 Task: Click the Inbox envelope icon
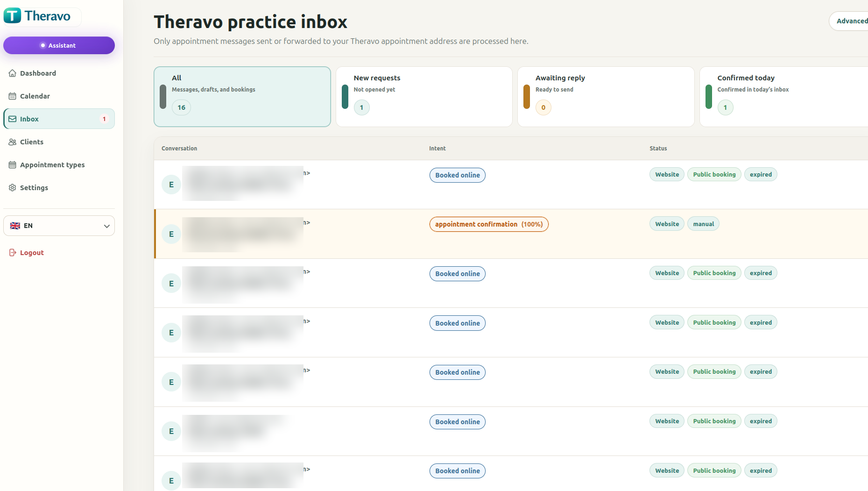click(13, 119)
